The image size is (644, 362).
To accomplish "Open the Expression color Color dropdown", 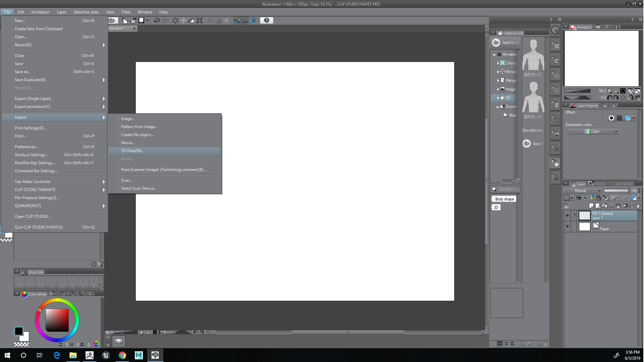I will click(x=593, y=132).
